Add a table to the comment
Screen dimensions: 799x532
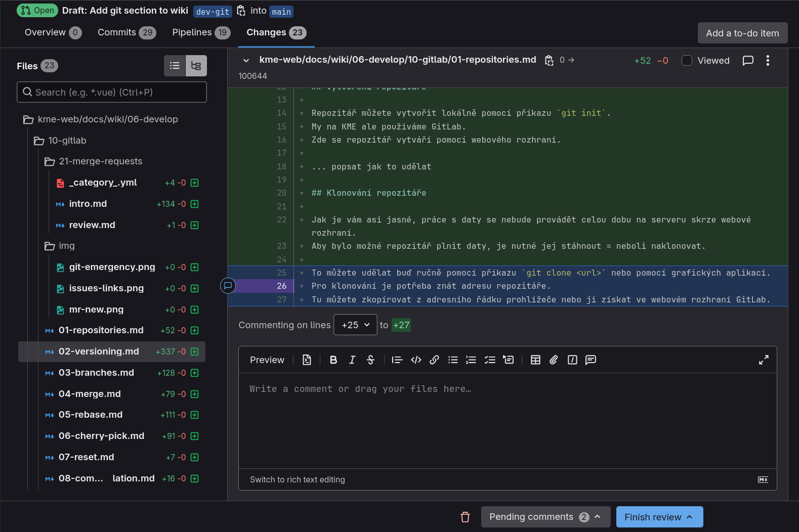pyautogui.click(x=535, y=360)
